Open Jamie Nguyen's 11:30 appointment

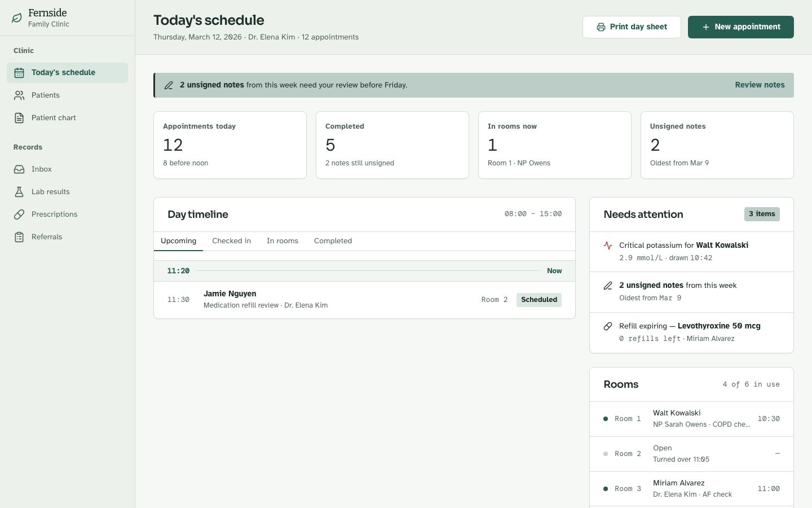364,300
